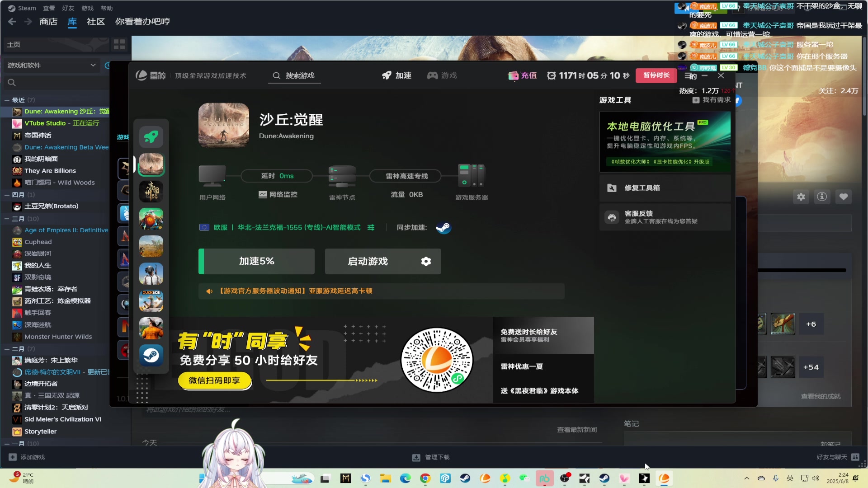Open the server fluctuation notice text
The height and width of the screenshot is (488, 868).
pyautogui.click(x=295, y=291)
